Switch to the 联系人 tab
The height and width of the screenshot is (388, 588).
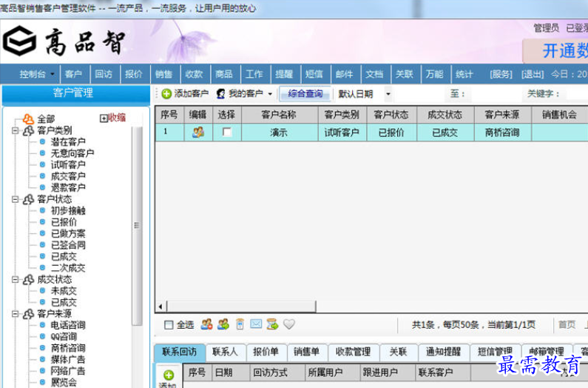click(225, 352)
